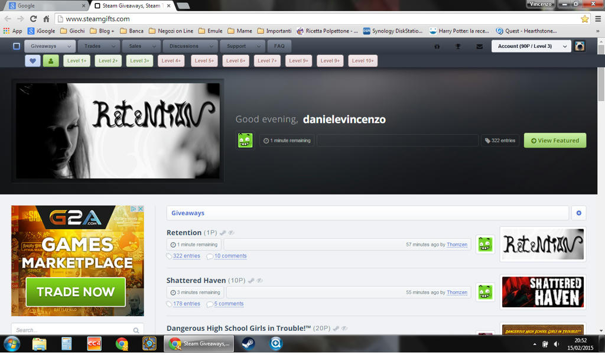Click the volume icon in system tray
Screen dimensions: 605x364
tap(557, 344)
